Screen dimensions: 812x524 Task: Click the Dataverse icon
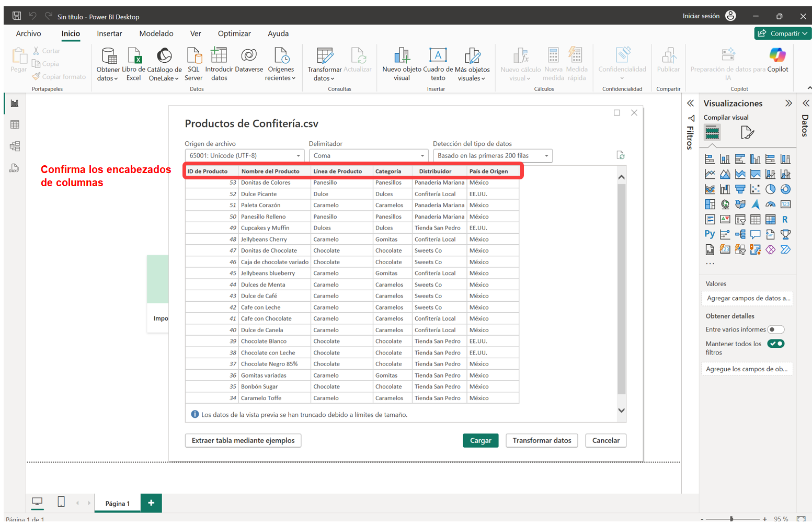[249, 60]
